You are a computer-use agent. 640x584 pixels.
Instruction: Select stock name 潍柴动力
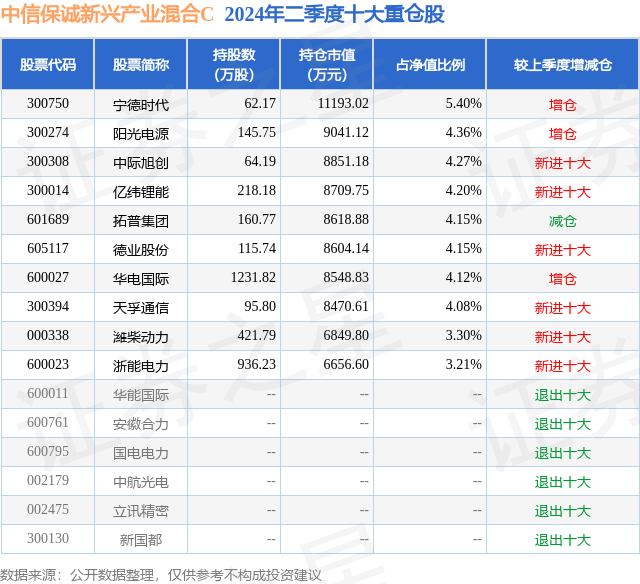[141, 337]
